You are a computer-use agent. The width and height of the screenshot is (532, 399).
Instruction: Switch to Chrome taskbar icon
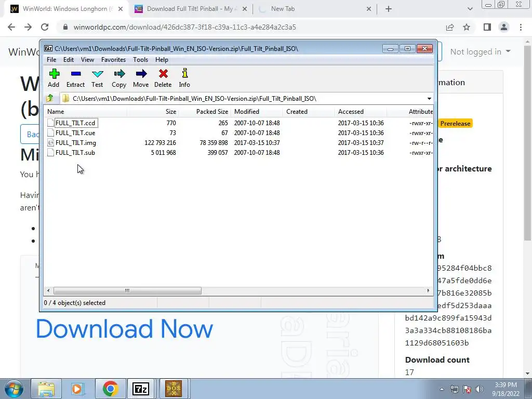110,389
